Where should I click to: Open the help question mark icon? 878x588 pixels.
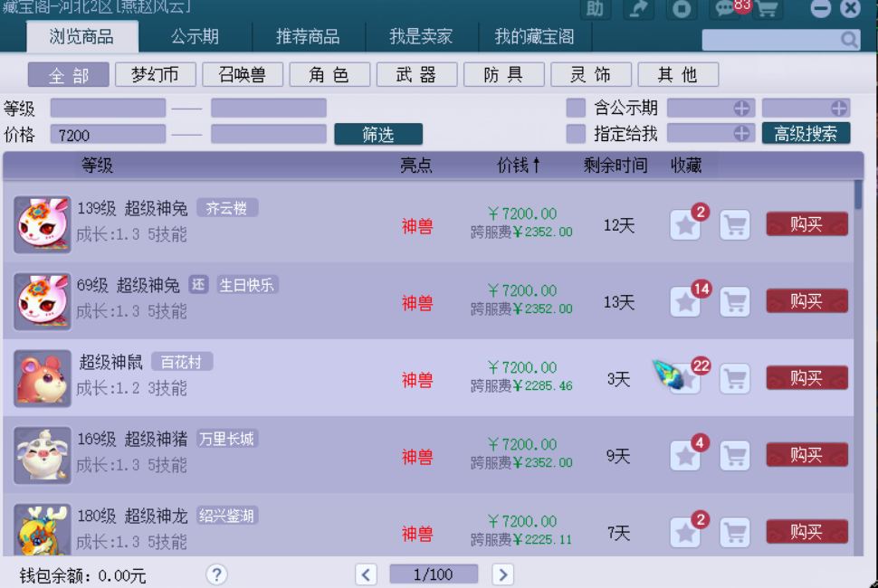(x=216, y=574)
